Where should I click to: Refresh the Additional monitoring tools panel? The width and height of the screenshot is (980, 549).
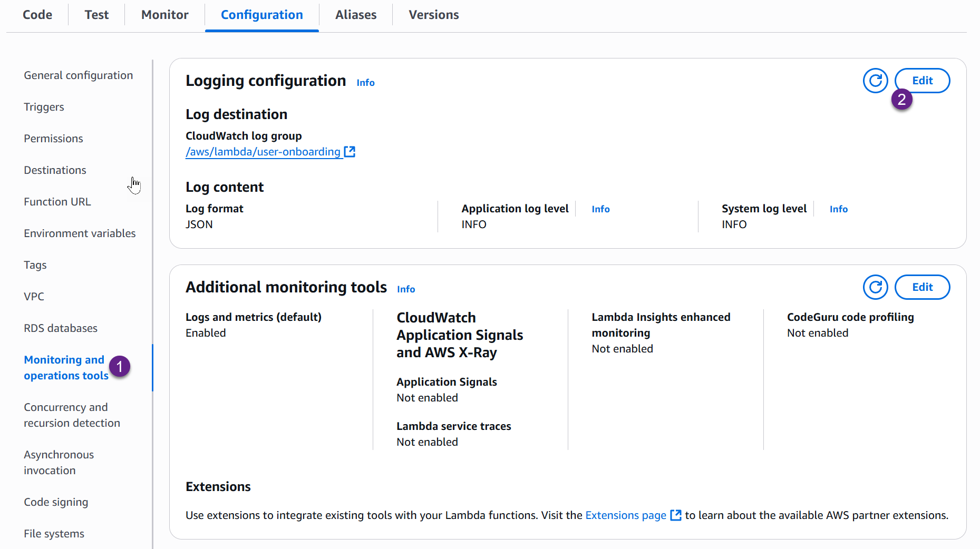click(x=875, y=287)
